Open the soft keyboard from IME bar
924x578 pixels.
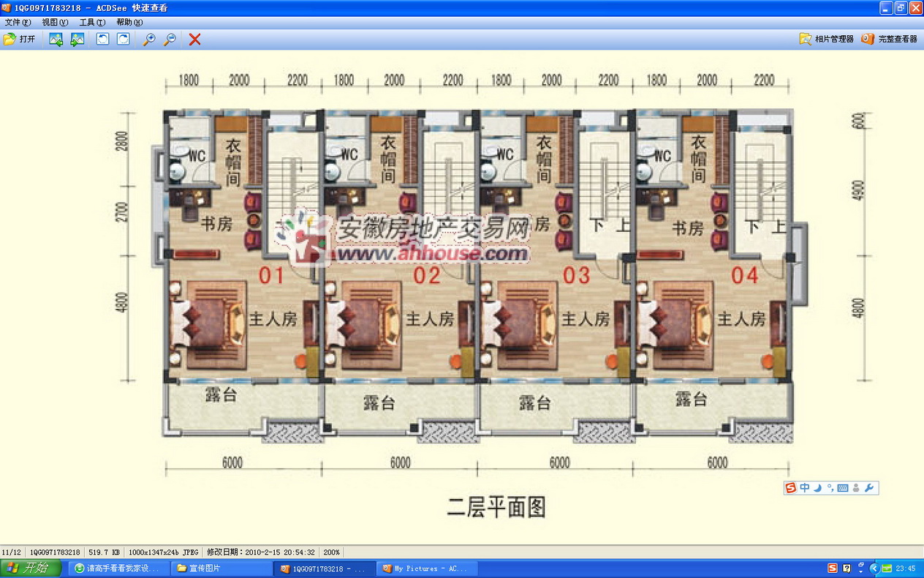[843, 488]
